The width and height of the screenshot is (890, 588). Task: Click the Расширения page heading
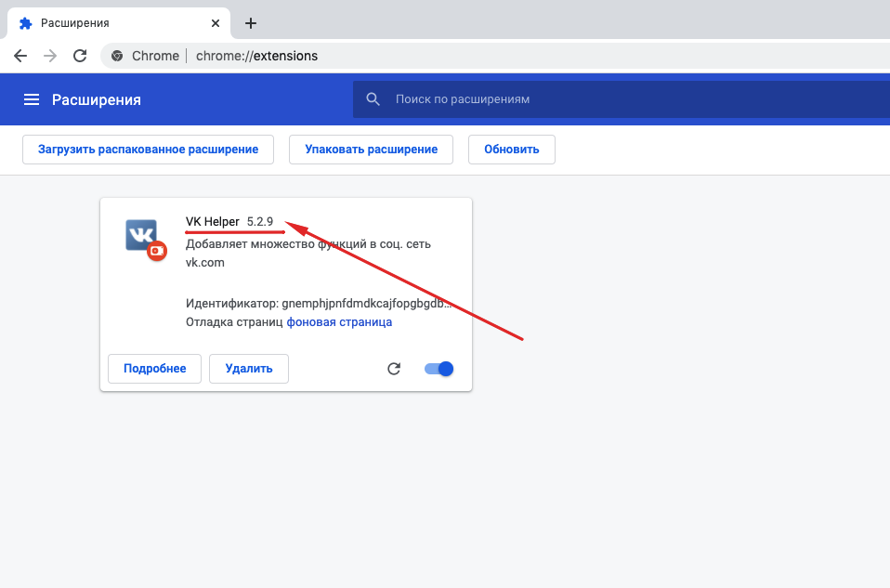pyautogui.click(x=97, y=100)
